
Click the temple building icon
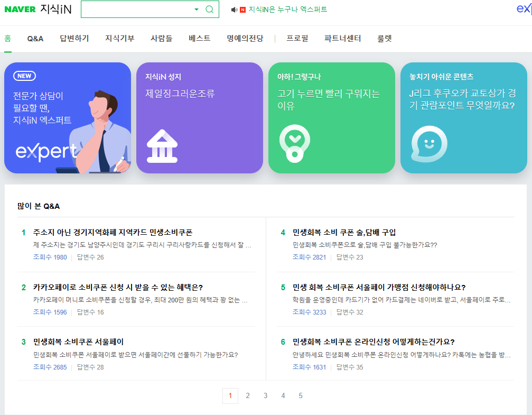pos(162,146)
